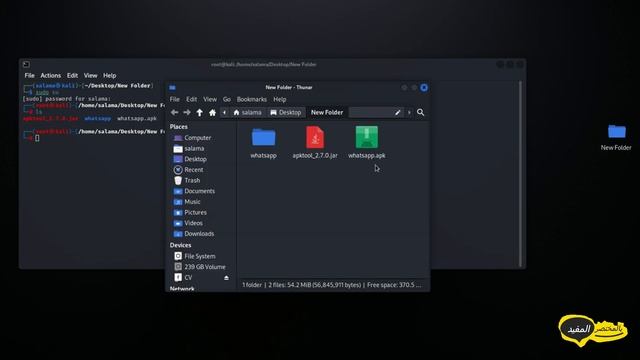Image resolution: width=640 pixels, height=360 pixels.
Task: Open terminal File menu
Action: pos(29,76)
